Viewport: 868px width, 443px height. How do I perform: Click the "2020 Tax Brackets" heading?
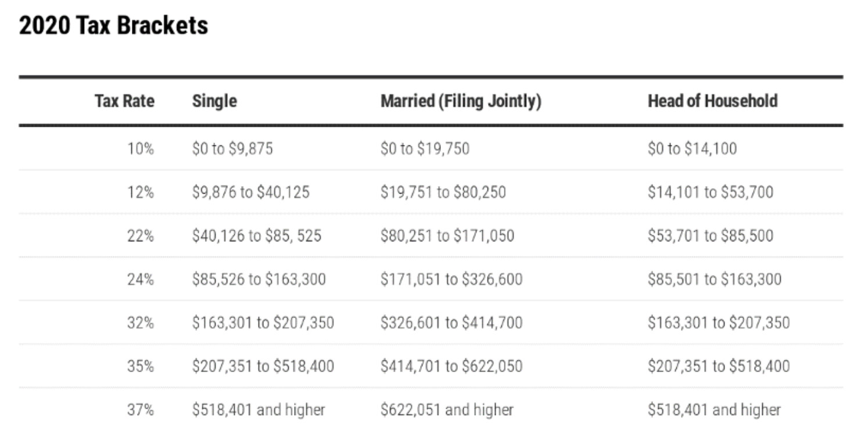(113, 26)
